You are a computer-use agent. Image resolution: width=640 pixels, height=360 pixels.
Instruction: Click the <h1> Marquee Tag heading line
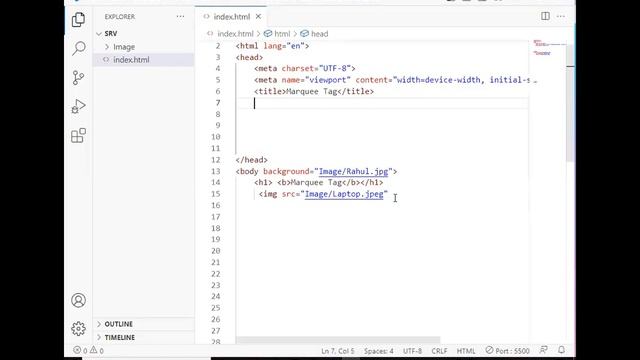point(319,182)
